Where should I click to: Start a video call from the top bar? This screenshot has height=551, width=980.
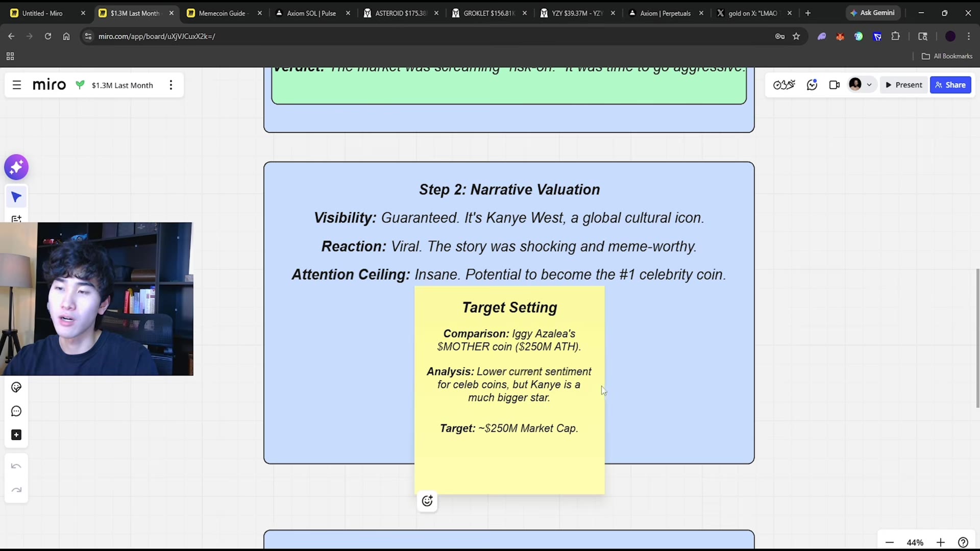pos(835,85)
